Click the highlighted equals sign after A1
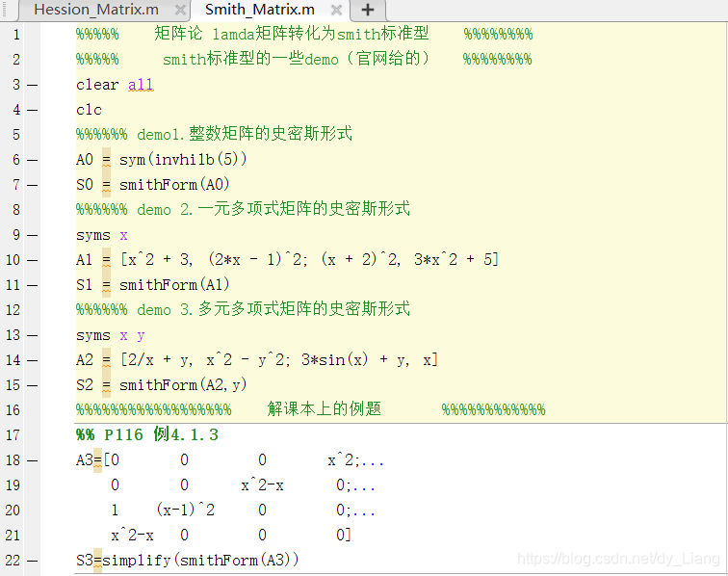728x576 pixels. [106, 260]
